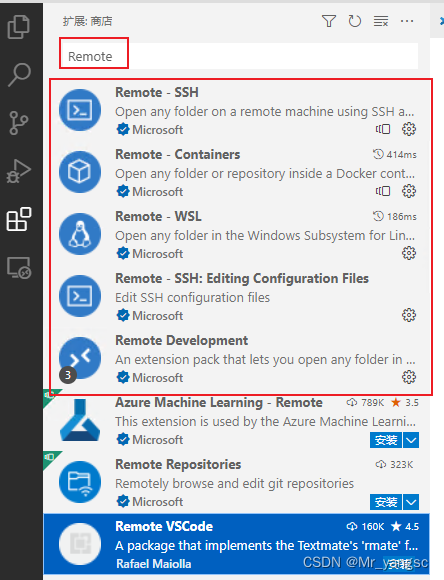The image size is (444, 580).
Task: Open the Explorer view in activity bar
Action: (18, 27)
